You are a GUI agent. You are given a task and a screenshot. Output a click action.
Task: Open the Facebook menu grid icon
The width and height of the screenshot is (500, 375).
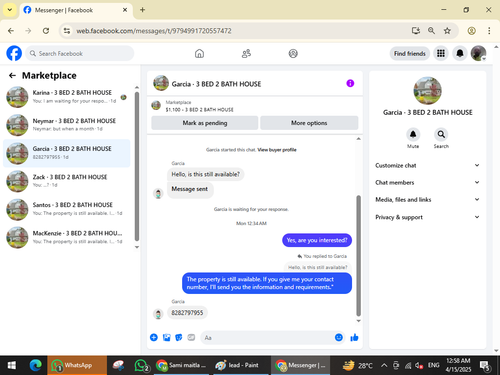pyautogui.click(x=441, y=53)
